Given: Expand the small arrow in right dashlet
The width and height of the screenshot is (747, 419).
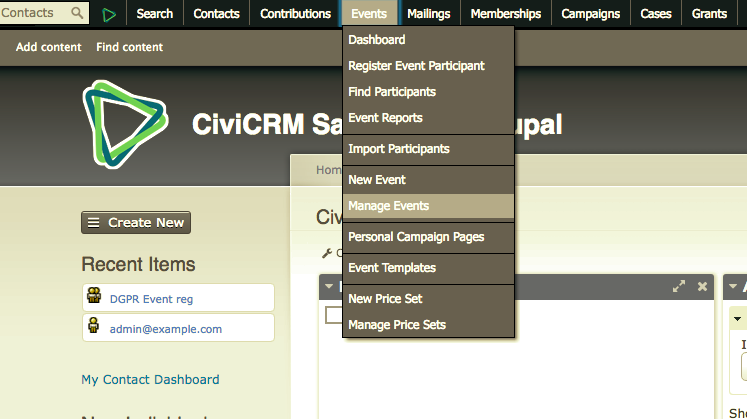Looking at the screenshot, I should click(x=737, y=319).
